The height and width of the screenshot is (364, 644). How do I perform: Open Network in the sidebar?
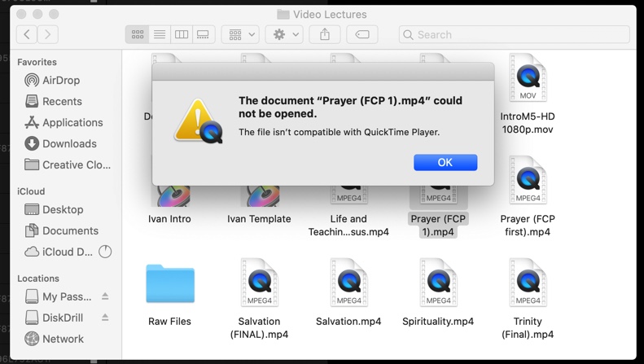click(54, 339)
